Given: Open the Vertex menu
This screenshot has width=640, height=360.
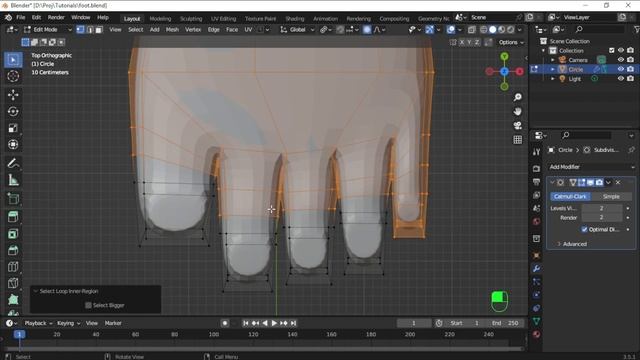Looking at the screenshot, I should [x=193, y=29].
